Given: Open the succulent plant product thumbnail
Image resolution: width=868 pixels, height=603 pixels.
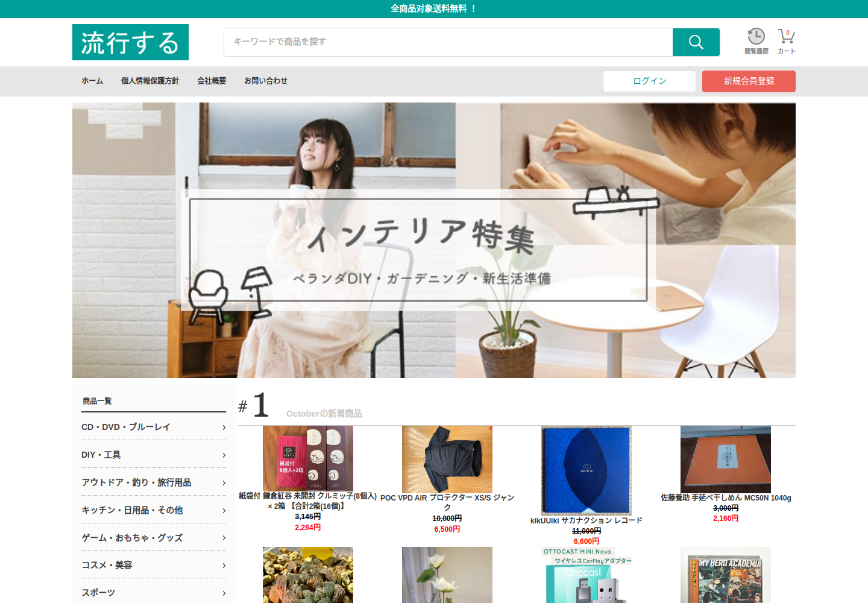Looking at the screenshot, I should 308,575.
